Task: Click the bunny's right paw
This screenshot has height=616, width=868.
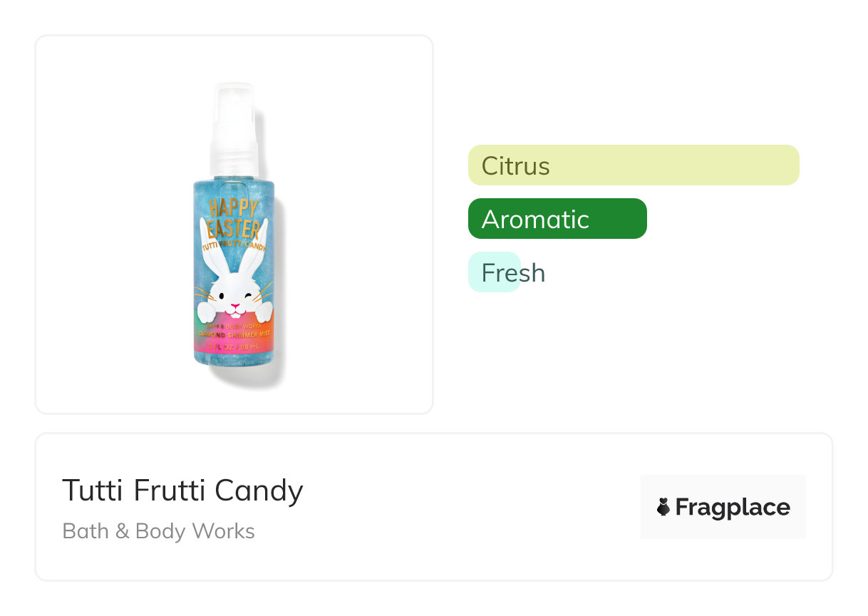Action: [264, 311]
